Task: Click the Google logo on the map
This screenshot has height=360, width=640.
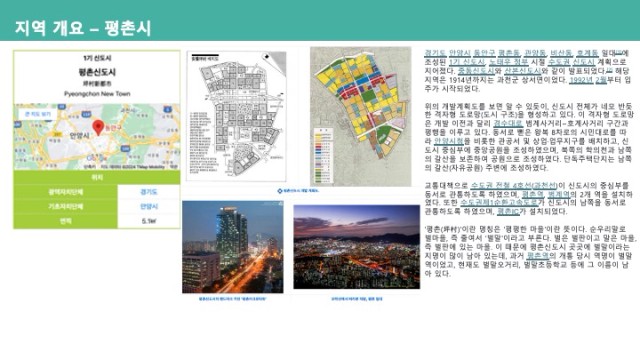Action: coord(95,158)
